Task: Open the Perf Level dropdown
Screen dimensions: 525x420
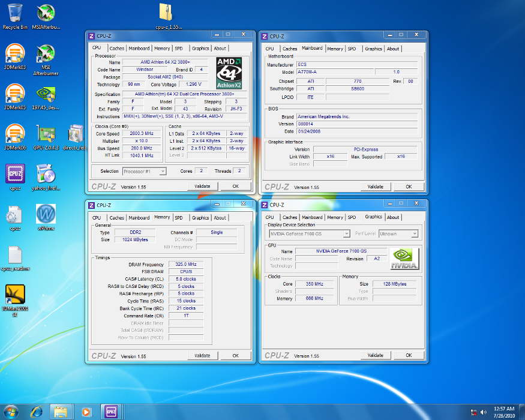Action: (415, 234)
